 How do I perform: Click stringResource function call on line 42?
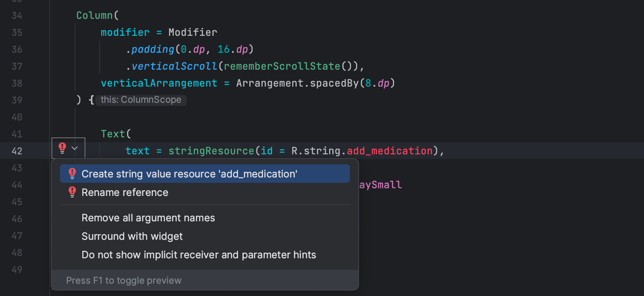[x=211, y=151]
